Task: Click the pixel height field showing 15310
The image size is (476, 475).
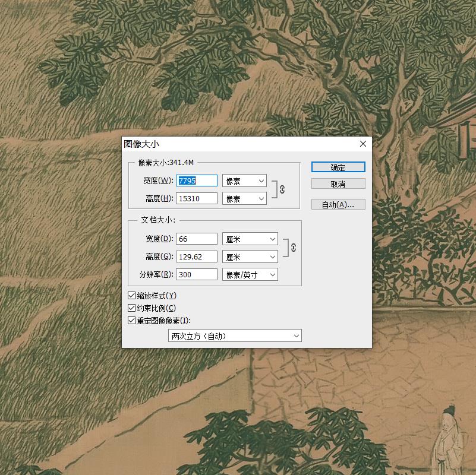Action: [x=197, y=198]
